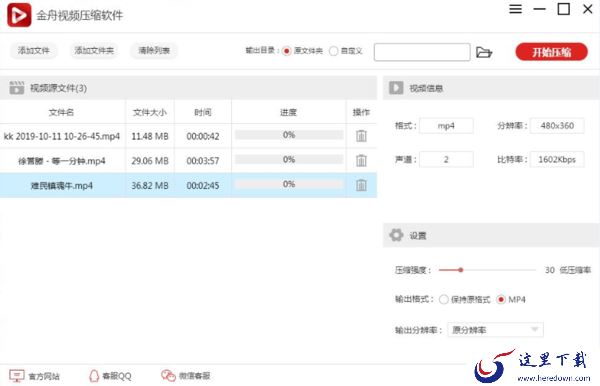Click the 视频信息 play icon
This screenshot has height=386, width=600.
click(396, 88)
